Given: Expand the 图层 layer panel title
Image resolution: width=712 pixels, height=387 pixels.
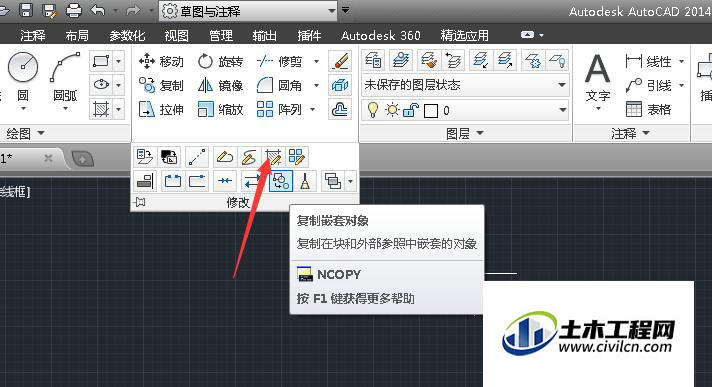Looking at the screenshot, I should pyautogui.click(x=465, y=134).
